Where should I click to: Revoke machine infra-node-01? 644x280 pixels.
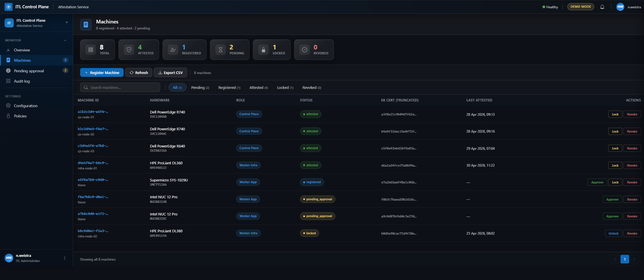pyautogui.click(x=632, y=165)
